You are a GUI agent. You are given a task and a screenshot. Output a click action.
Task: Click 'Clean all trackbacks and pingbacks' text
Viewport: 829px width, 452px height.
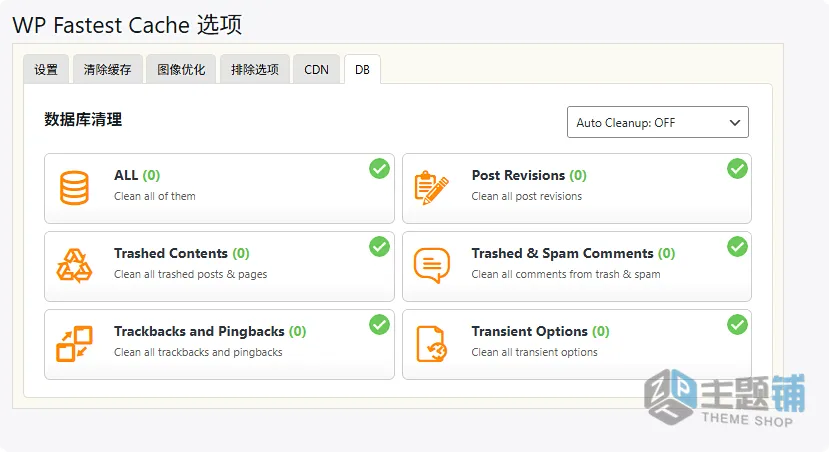(x=198, y=352)
